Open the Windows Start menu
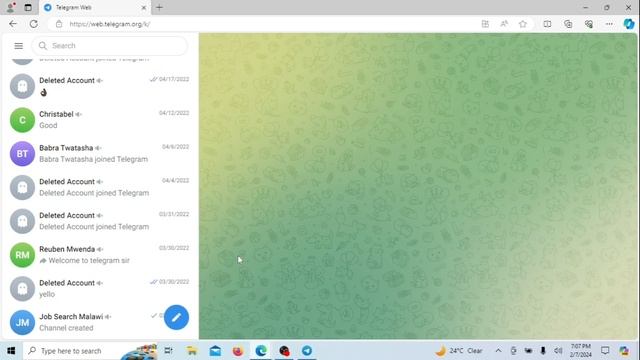 coord(11,351)
